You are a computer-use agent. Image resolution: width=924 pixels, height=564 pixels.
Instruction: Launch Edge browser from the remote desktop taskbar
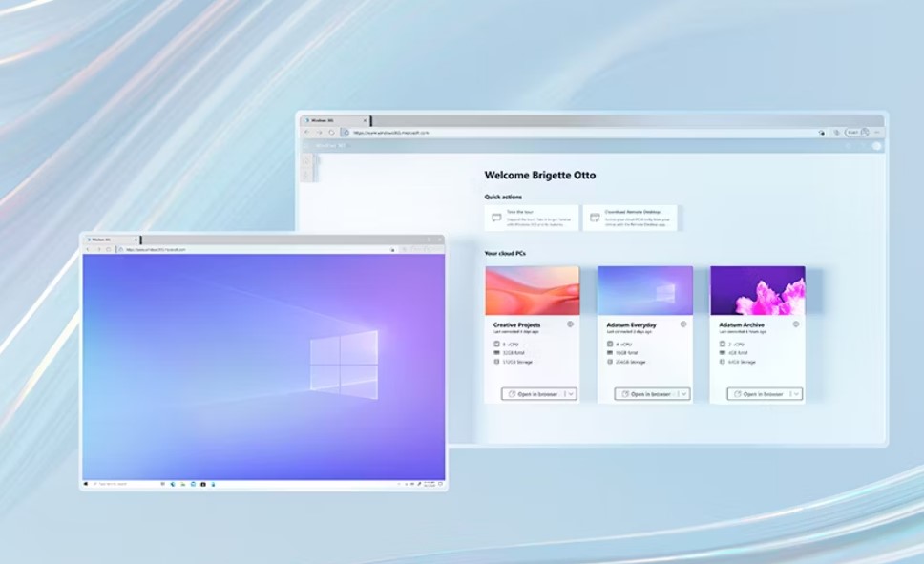coord(173,484)
